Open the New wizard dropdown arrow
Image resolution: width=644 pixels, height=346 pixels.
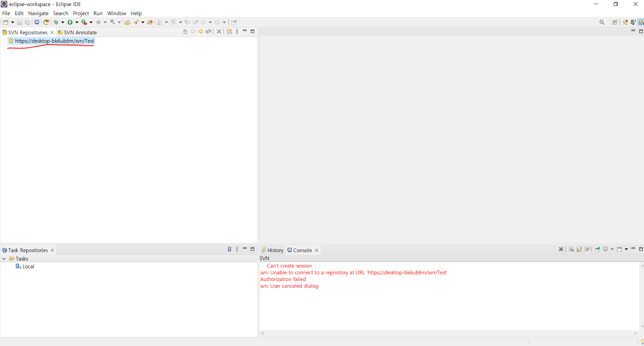(12, 22)
